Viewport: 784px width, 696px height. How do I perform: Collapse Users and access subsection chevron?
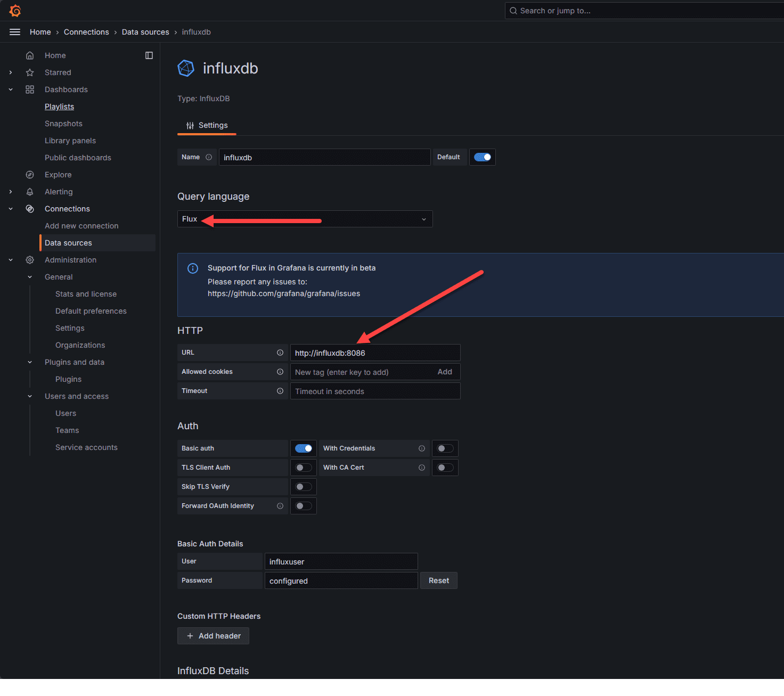pyautogui.click(x=30, y=396)
